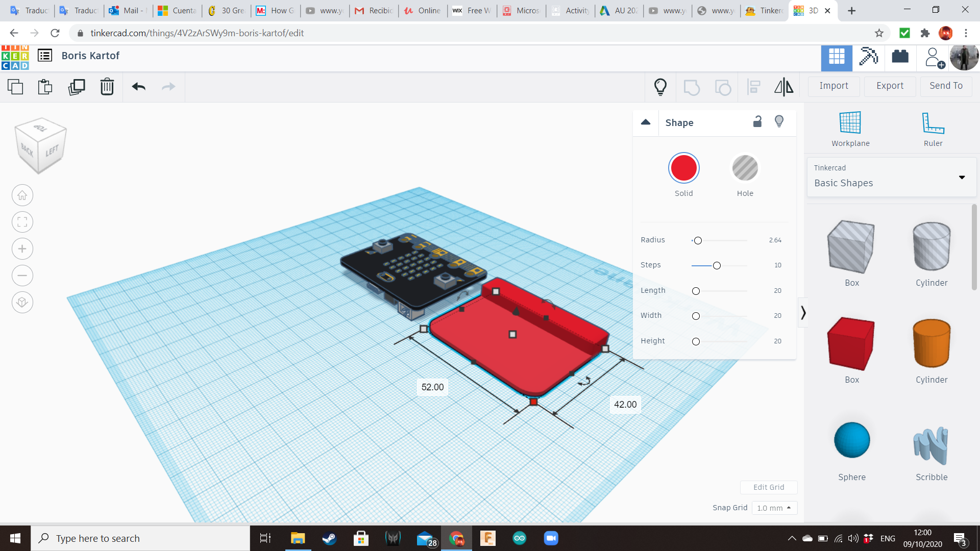980x551 pixels.
Task: Select Hole mode in the Shape panel
Action: 745,168
